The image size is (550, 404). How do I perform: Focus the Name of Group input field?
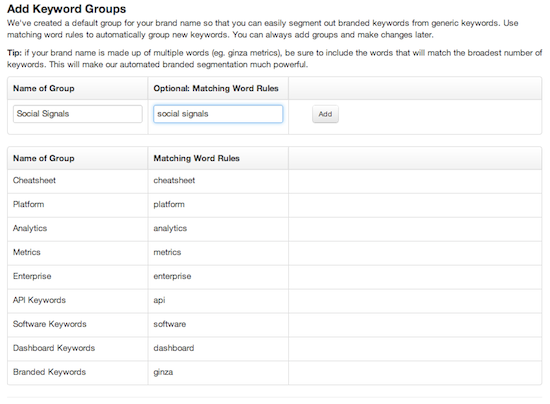pyautogui.click(x=78, y=114)
